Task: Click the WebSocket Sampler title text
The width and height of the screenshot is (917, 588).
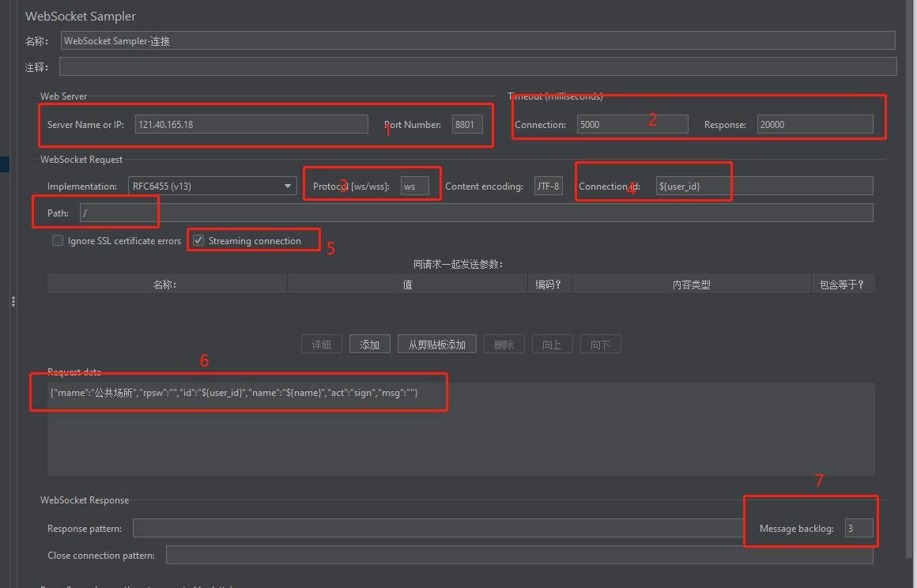Action: (81, 17)
